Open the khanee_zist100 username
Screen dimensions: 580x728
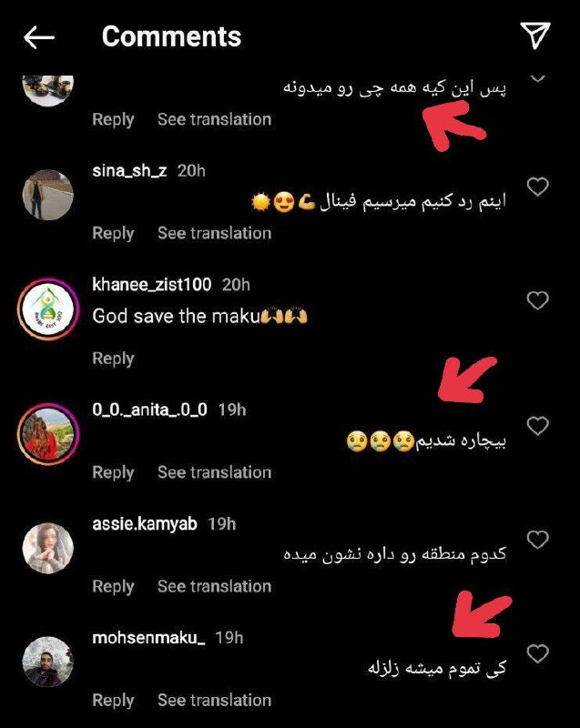click(x=152, y=284)
